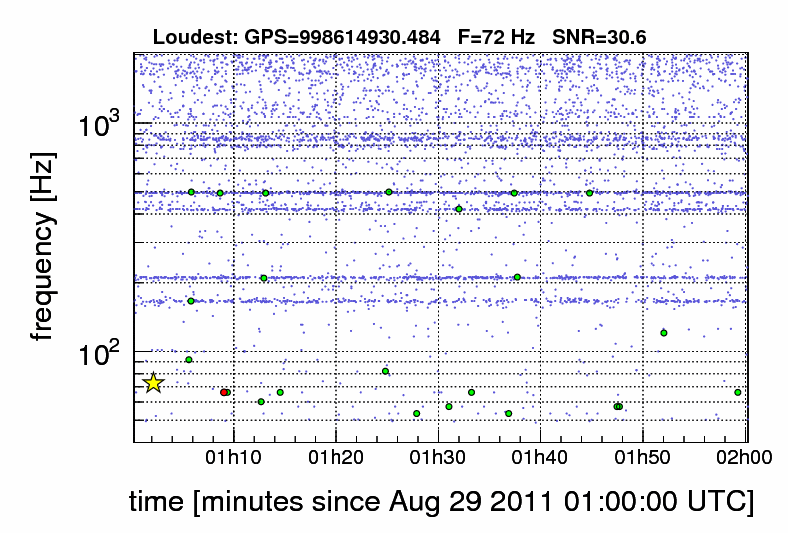Click the red dot marker near 01h09
This screenshot has width=788, height=533.
(224, 392)
